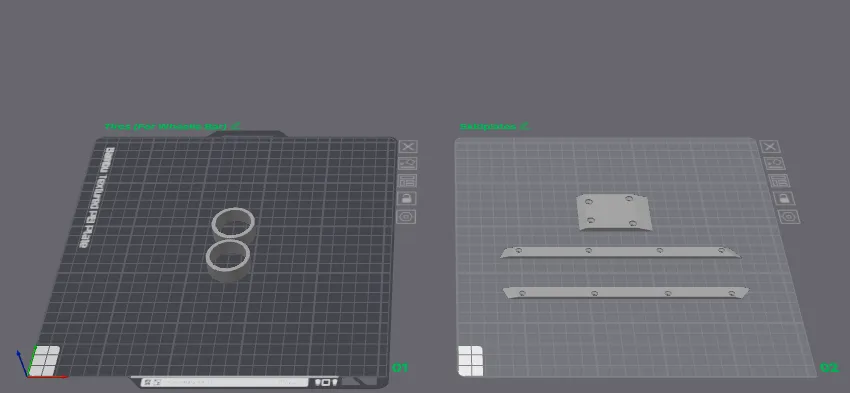Arrange objects on the Skidplates plate
The width and height of the screenshot is (850, 393).
[x=779, y=181]
